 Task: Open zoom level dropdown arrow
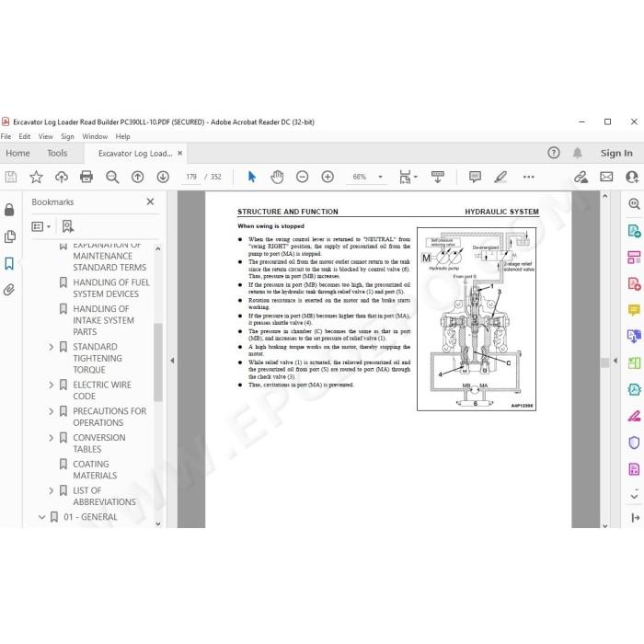point(380,177)
